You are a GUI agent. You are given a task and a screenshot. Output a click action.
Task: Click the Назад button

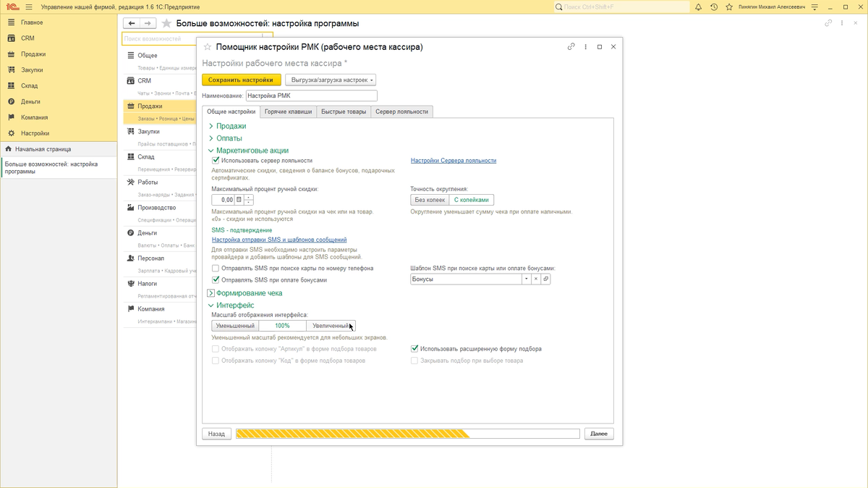point(216,434)
